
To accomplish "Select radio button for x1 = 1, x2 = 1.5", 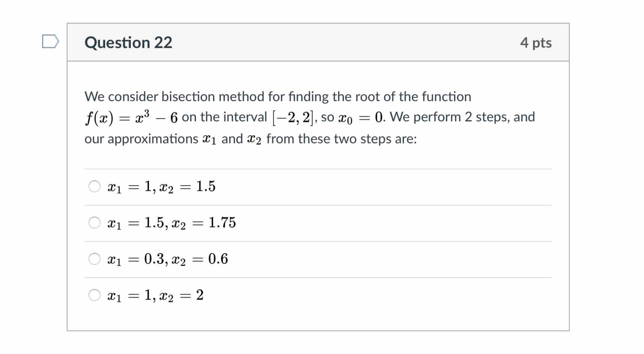I will (95, 186).
